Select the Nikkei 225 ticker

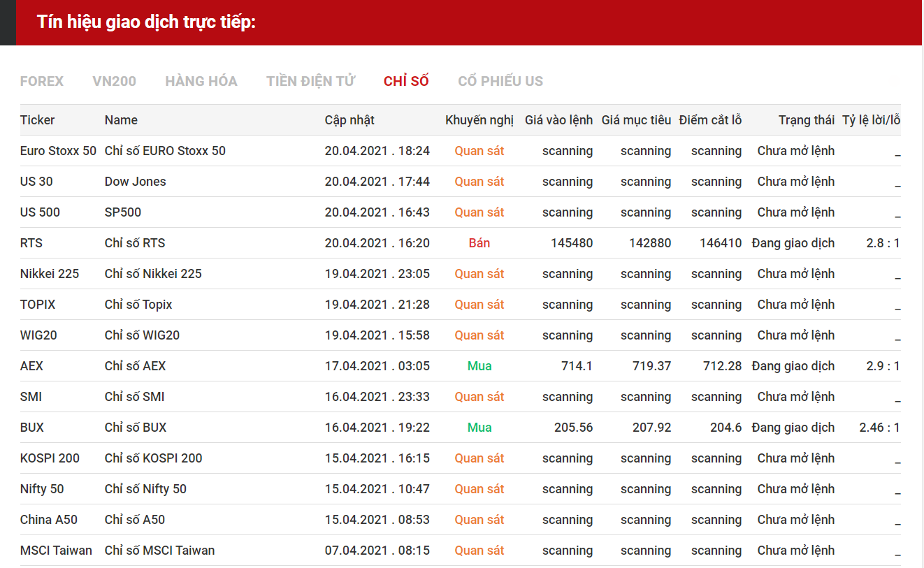tap(50, 274)
